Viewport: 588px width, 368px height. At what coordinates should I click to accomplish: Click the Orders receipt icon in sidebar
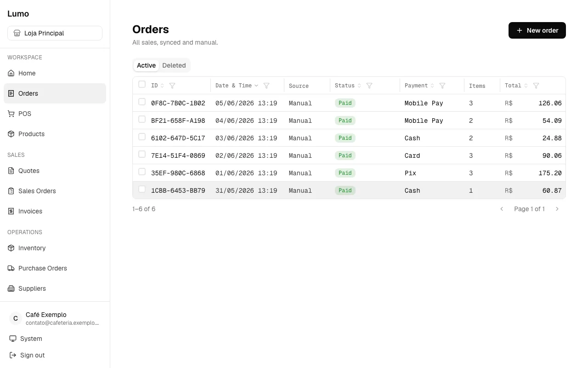(11, 93)
